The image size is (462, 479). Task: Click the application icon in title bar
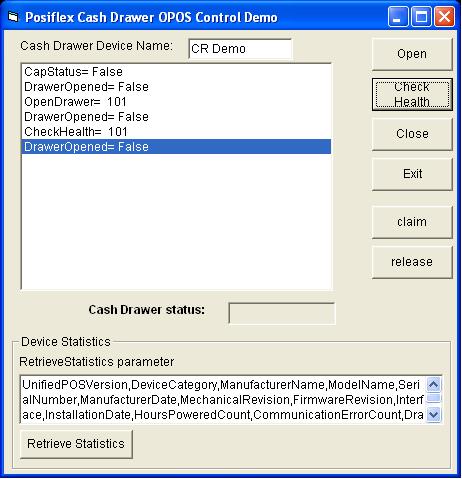[x=13, y=17]
